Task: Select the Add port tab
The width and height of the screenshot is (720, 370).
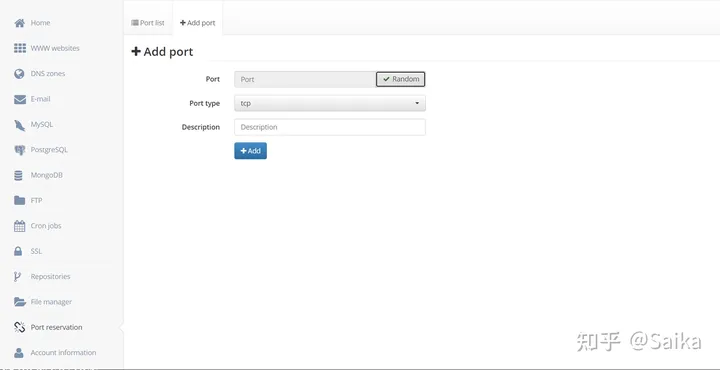Action: pos(197,22)
